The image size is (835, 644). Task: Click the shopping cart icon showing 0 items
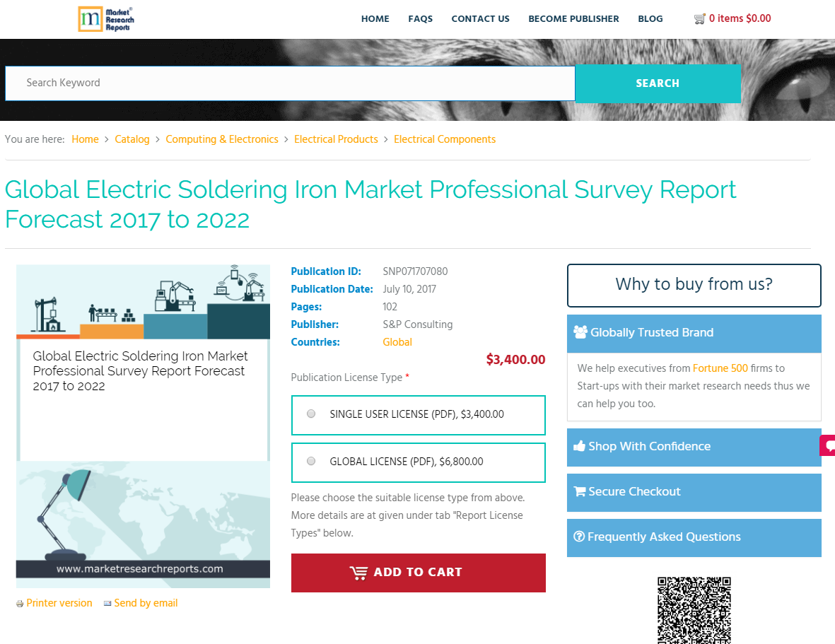coord(700,18)
